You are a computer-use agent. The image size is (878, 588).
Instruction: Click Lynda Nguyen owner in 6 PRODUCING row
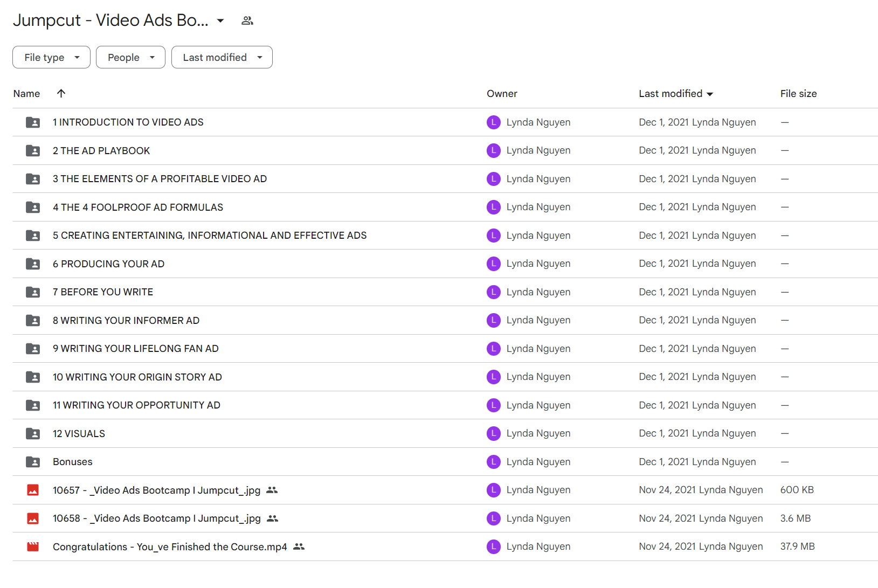538,264
